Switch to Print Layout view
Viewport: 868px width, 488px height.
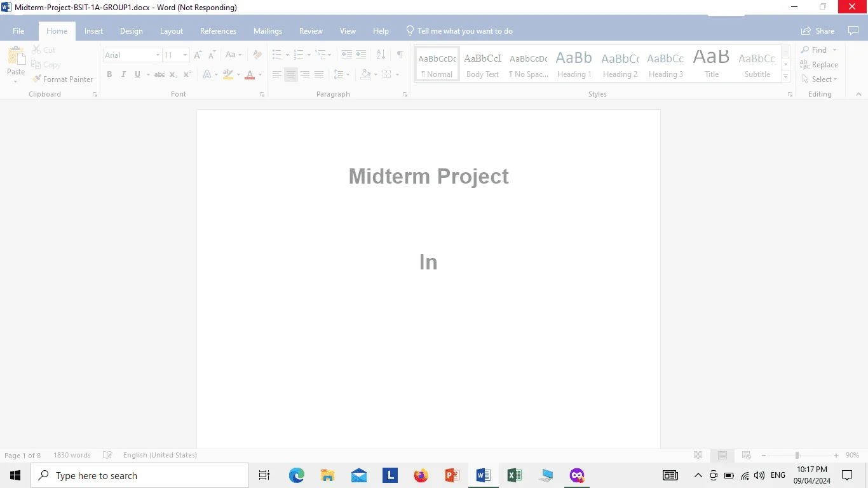[x=722, y=455]
